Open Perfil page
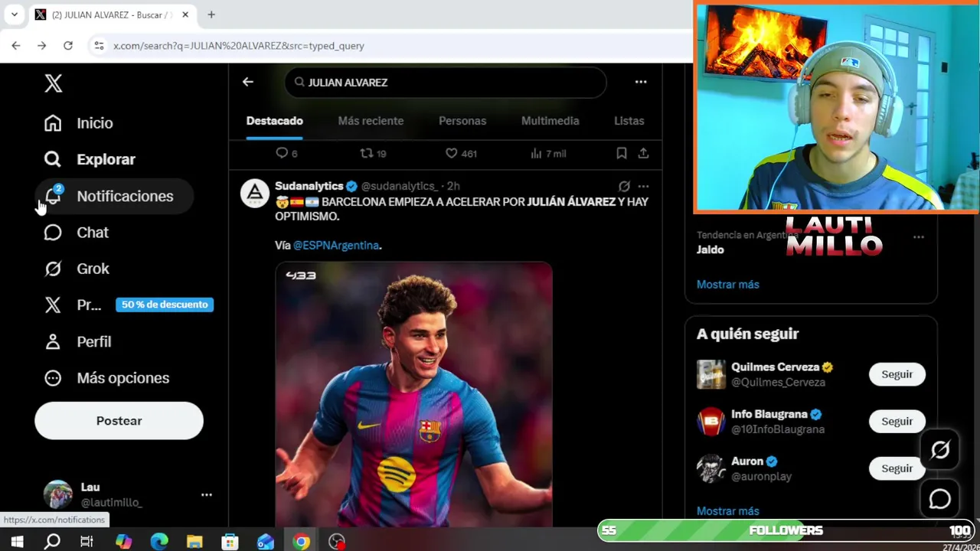Image resolution: width=980 pixels, height=551 pixels. coord(78,342)
